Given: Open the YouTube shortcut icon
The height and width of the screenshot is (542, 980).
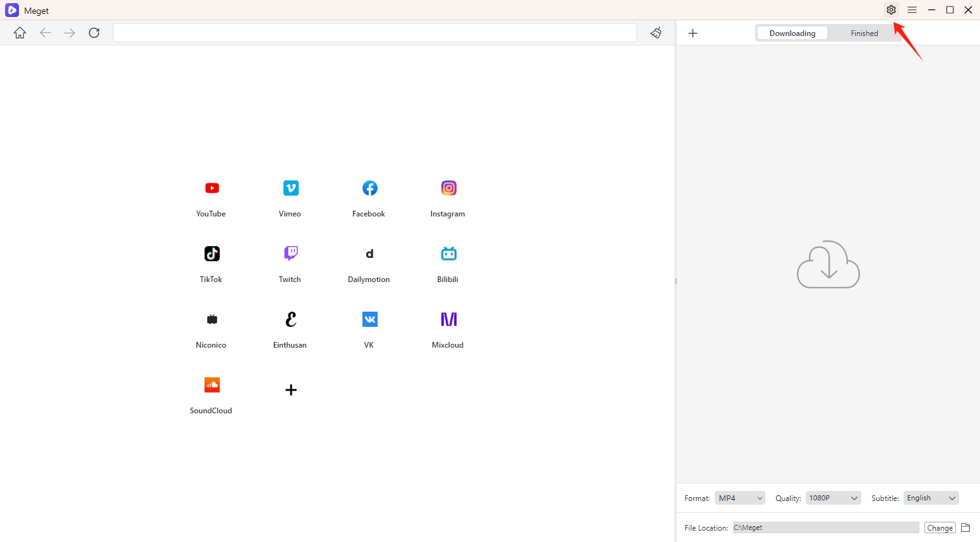Looking at the screenshot, I should pos(212,188).
